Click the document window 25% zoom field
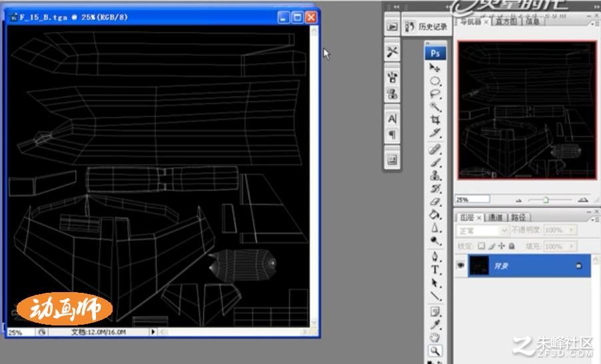This screenshot has width=601, height=364. tap(20, 332)
